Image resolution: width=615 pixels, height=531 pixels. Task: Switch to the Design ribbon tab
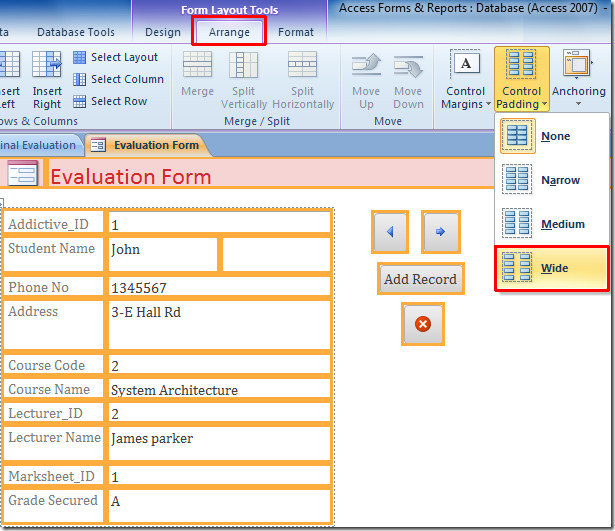click(163, 32)
